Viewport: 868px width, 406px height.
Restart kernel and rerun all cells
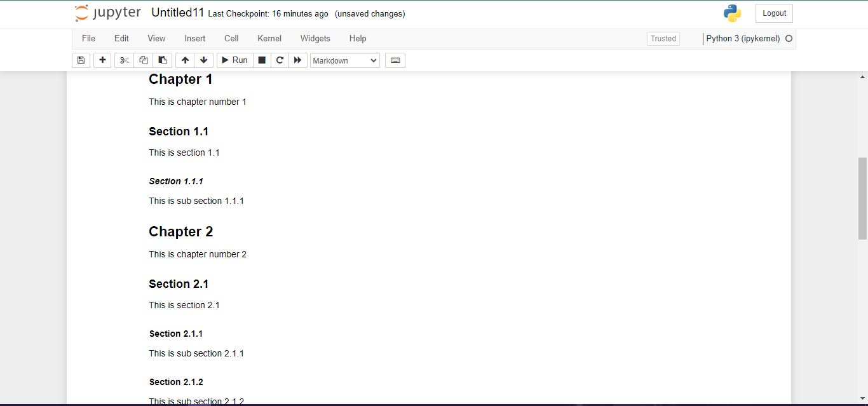point(297,60)
